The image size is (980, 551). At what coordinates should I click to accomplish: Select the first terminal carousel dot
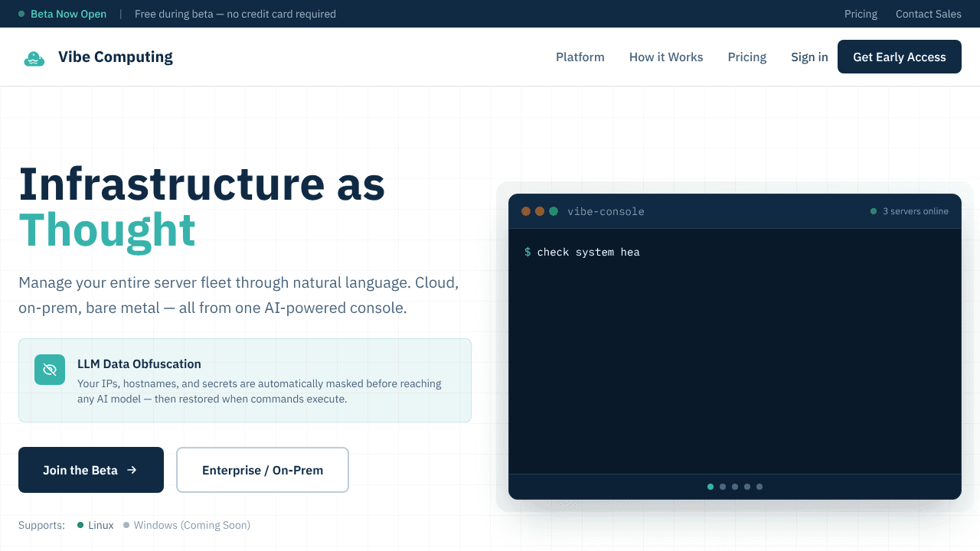tap(710, 487)
